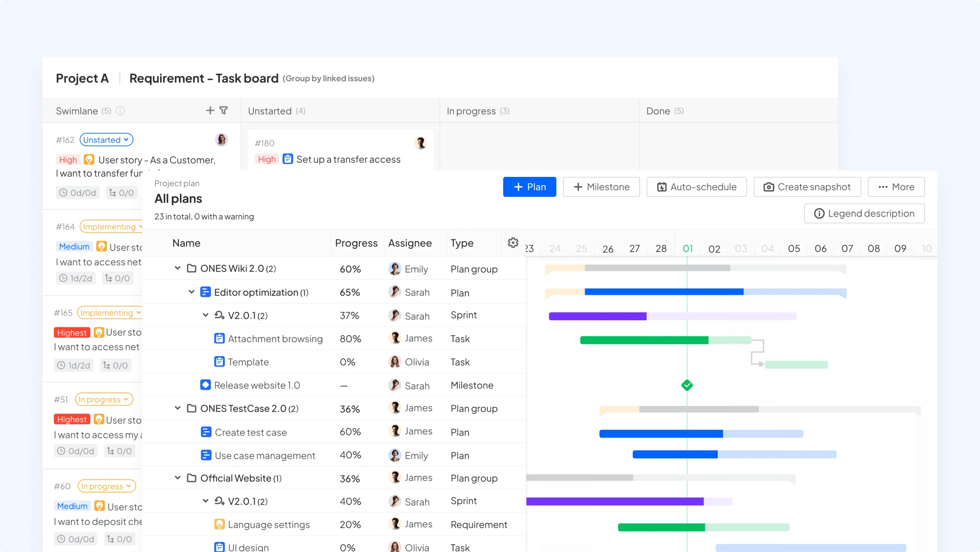Click the ONES Wiki 2.0 folder icon
This screenshot has width=980, height=552.
191,268
